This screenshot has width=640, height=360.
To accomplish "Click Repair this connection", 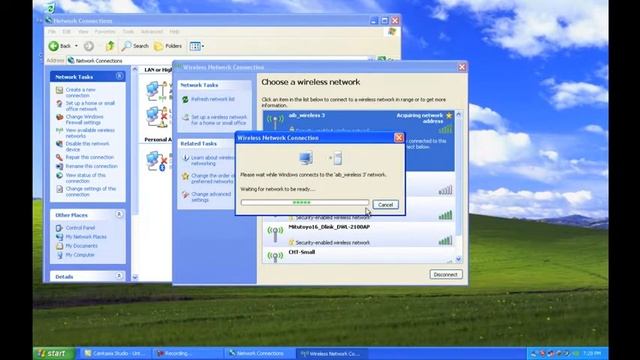I will [x=90, y=157].
